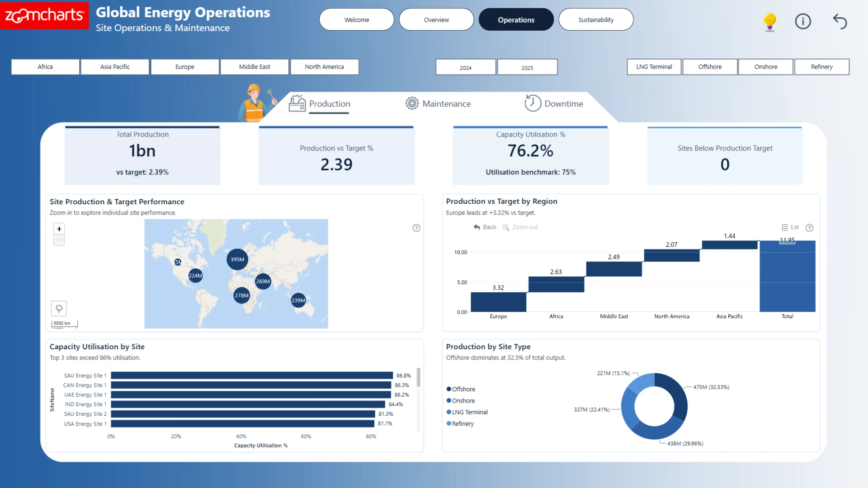Click the 395M map bubble
868x488 pixels.
(237, 259)
